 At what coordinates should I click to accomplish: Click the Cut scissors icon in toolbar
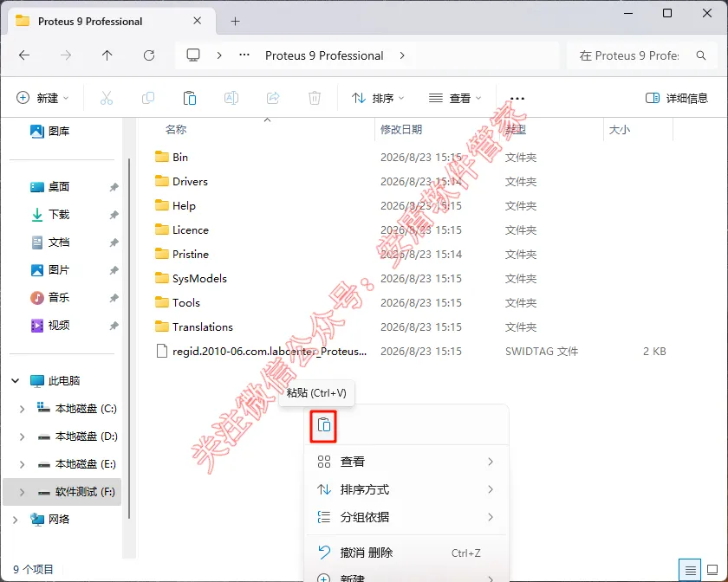pyautogui.click(x=107, y=98)
